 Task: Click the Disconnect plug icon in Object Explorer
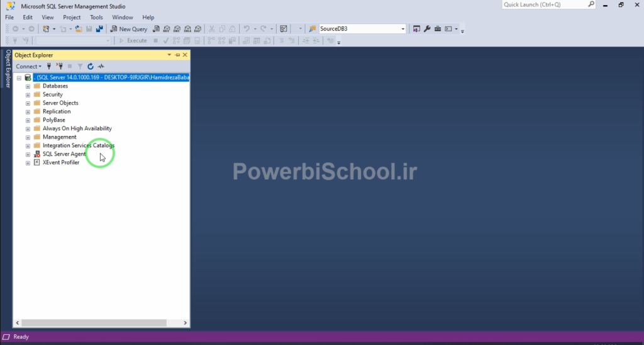[59, 66]
